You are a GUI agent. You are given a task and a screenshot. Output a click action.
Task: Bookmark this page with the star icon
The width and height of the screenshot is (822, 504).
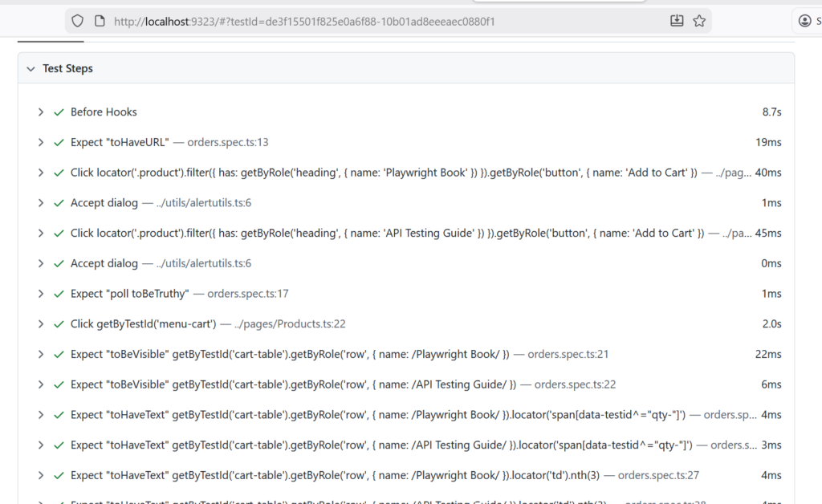point(699,21)
